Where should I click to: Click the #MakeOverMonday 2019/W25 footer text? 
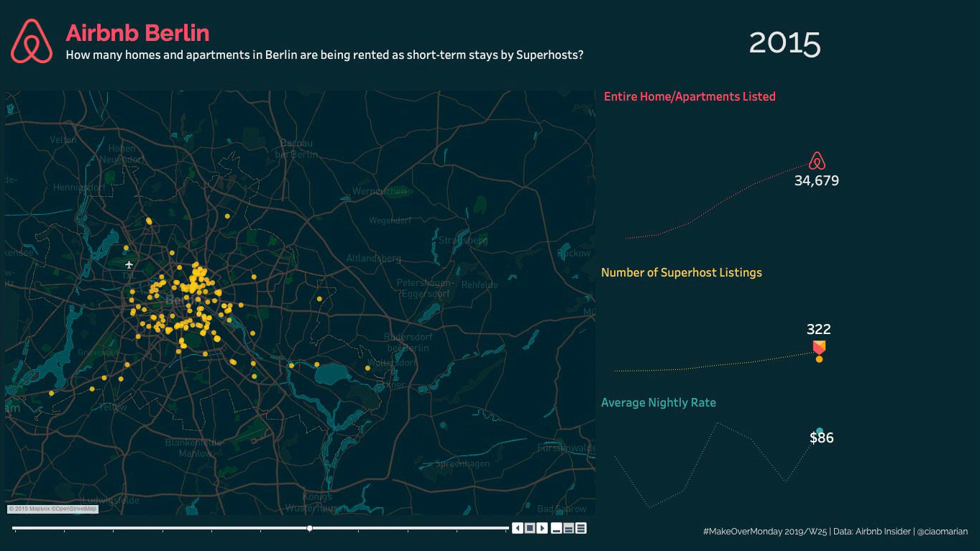coord(765,532)
